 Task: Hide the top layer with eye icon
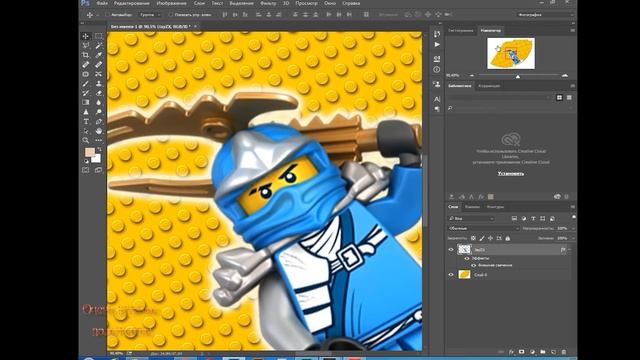pyautogui.click(x=451, y=249)
